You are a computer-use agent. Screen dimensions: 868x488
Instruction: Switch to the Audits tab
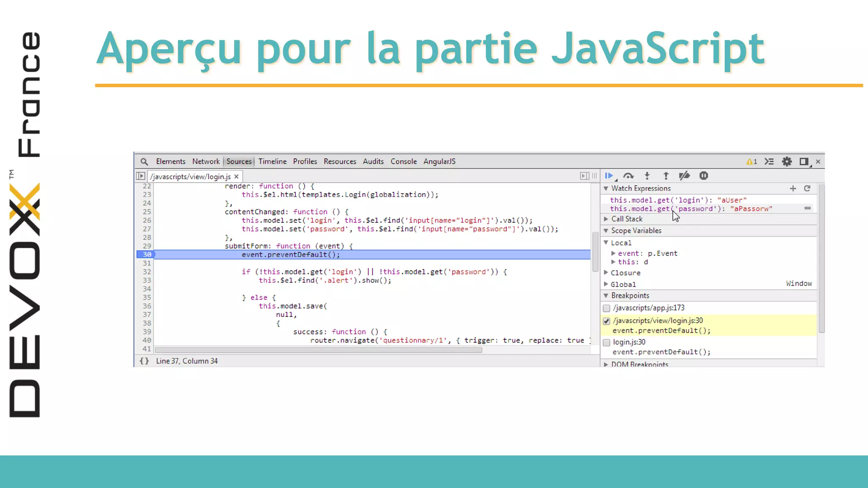coord(373,161)
